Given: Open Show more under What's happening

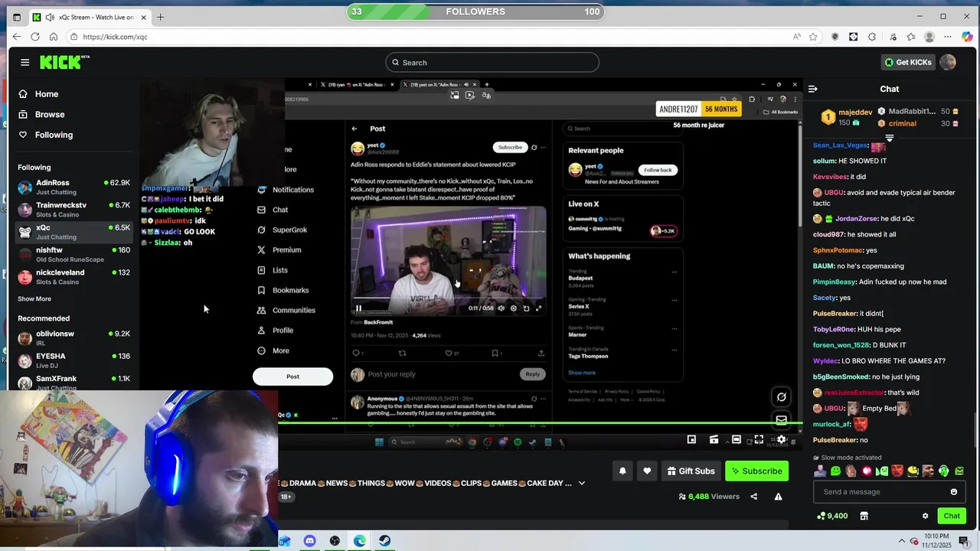Looking at the screenshot, I should (581, 373).
